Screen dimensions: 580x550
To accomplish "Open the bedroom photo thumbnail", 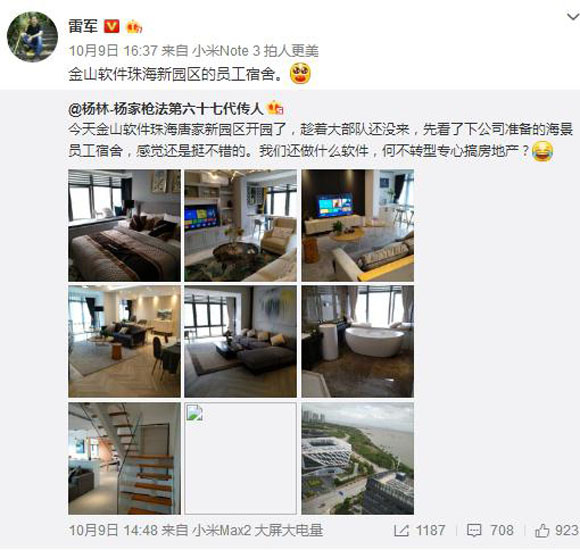I will 124,225.
